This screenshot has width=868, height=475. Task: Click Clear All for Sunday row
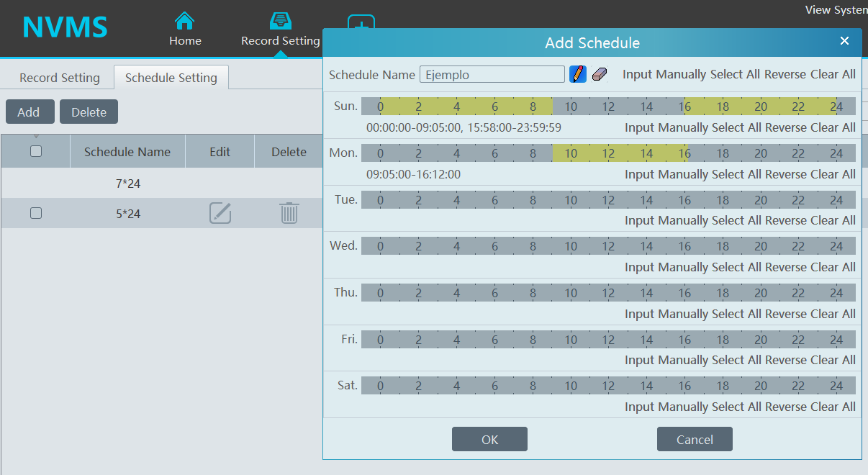[x=833, y=127]
